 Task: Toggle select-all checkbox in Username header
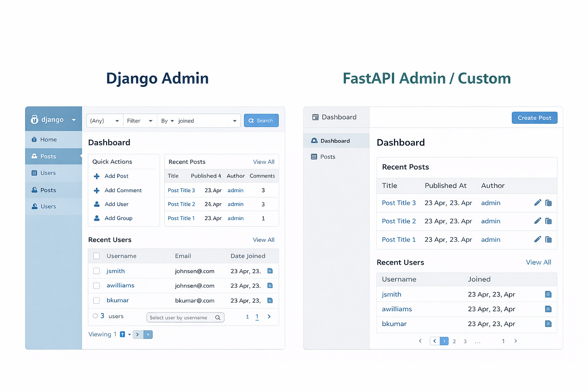click(96, 256)
